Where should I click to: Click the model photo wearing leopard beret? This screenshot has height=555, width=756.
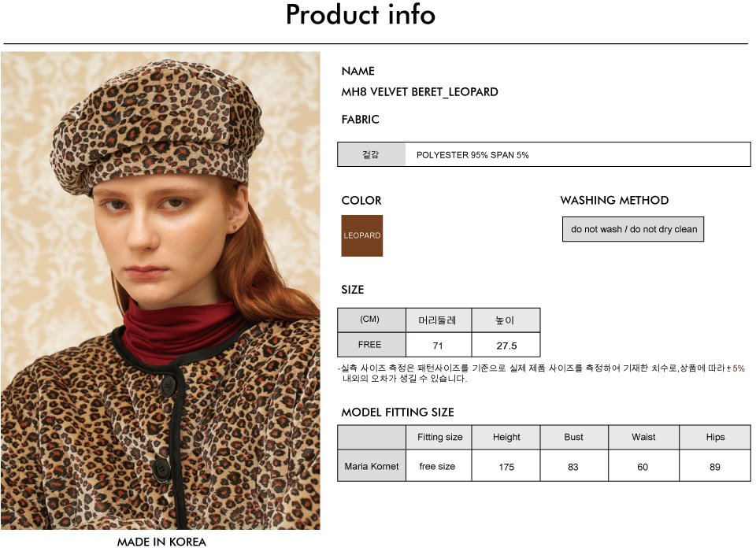(x=161, y=290)
